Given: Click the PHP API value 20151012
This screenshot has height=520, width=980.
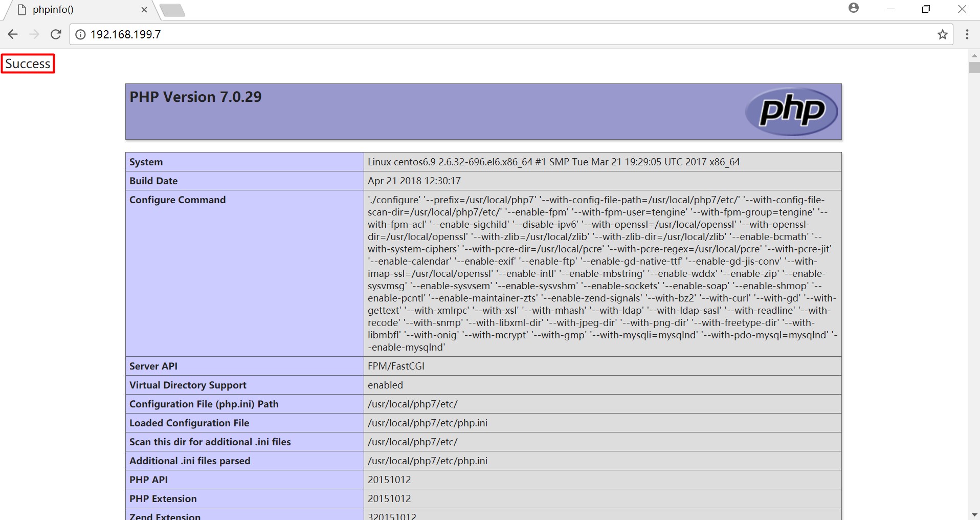Looking at the screenshot, I should tap(389, 480).
